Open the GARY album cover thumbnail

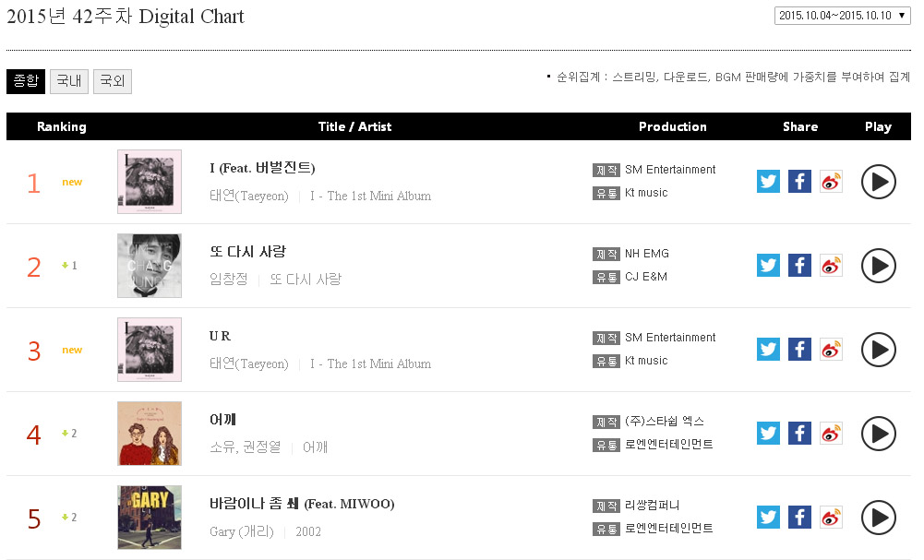coord(150,518)
